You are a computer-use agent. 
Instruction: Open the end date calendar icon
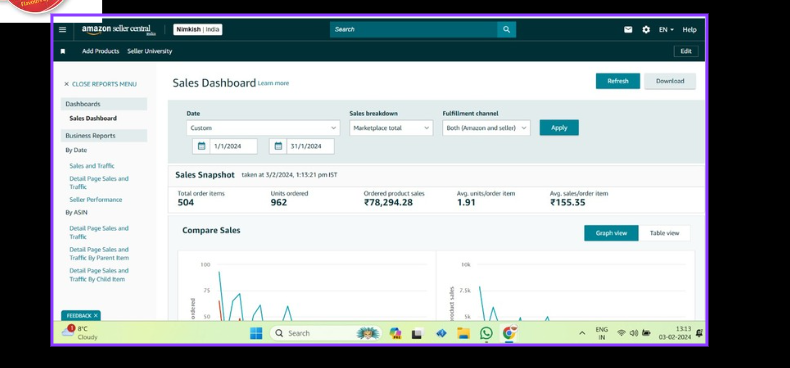tap(278, 146)
